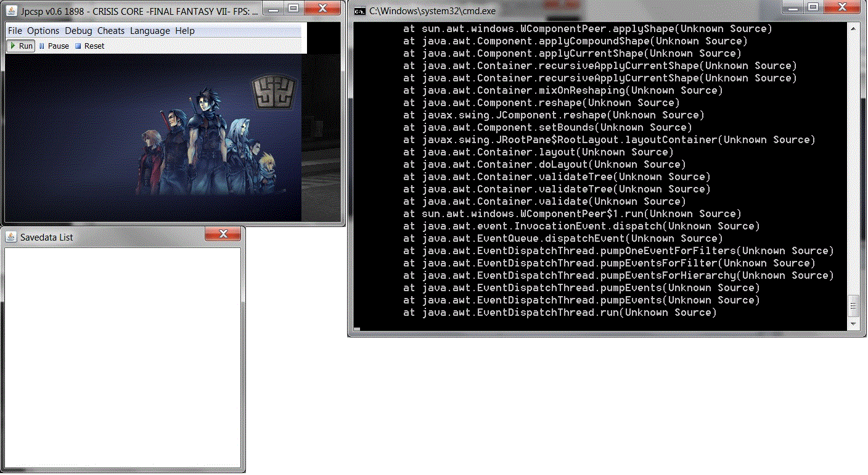Start emulation with the Run button
Viewport: 868px width, 475px height.
[x=21, y=46]
